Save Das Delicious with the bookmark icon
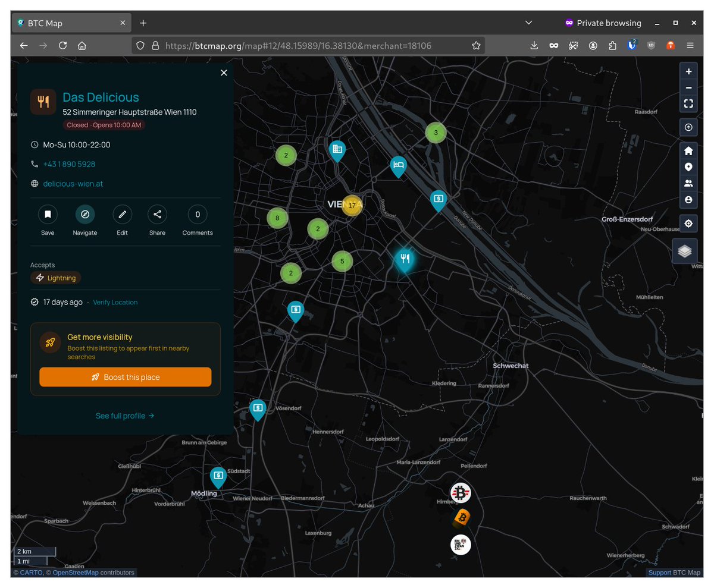Screen dimensions: 714x588 48,214
